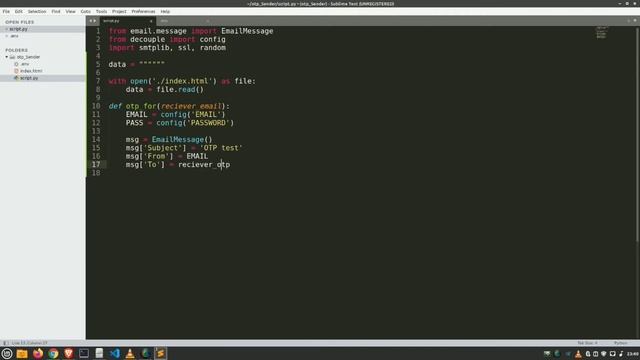
Task: Open the Project menu
Action: pos(119,11)
